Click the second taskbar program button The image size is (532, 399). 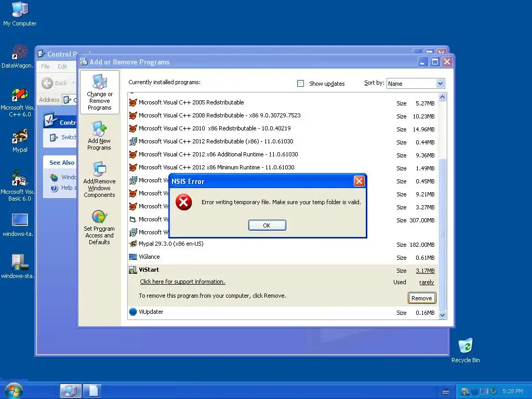click(92, 391)
